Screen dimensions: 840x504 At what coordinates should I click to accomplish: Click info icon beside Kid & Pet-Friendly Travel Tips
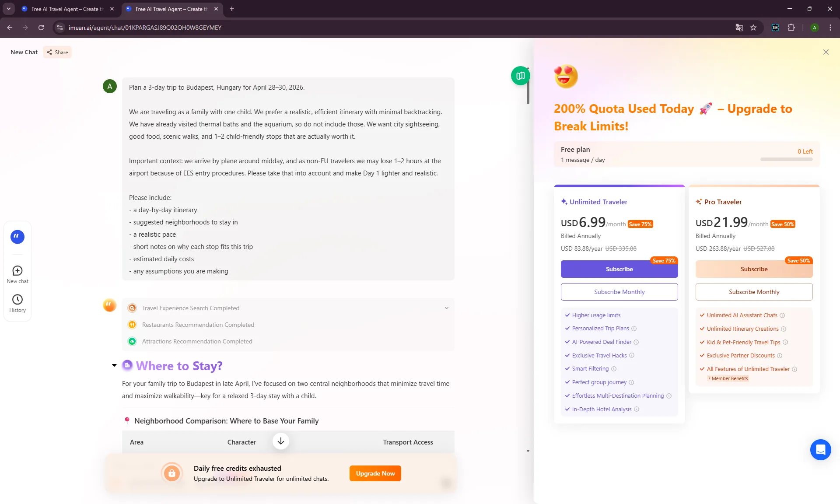click(785, 343)
